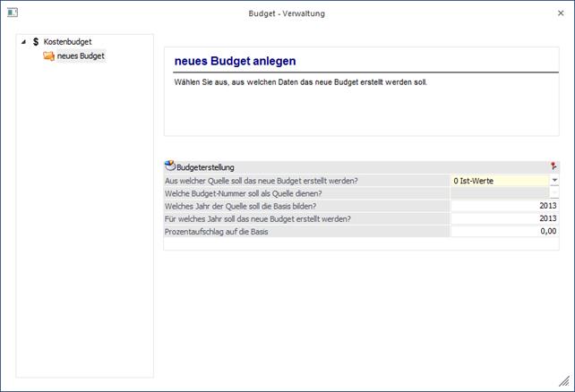Click the new budget target year field
Image resolution: width=575 pixels, height=392 pixels.
[504, 217]
